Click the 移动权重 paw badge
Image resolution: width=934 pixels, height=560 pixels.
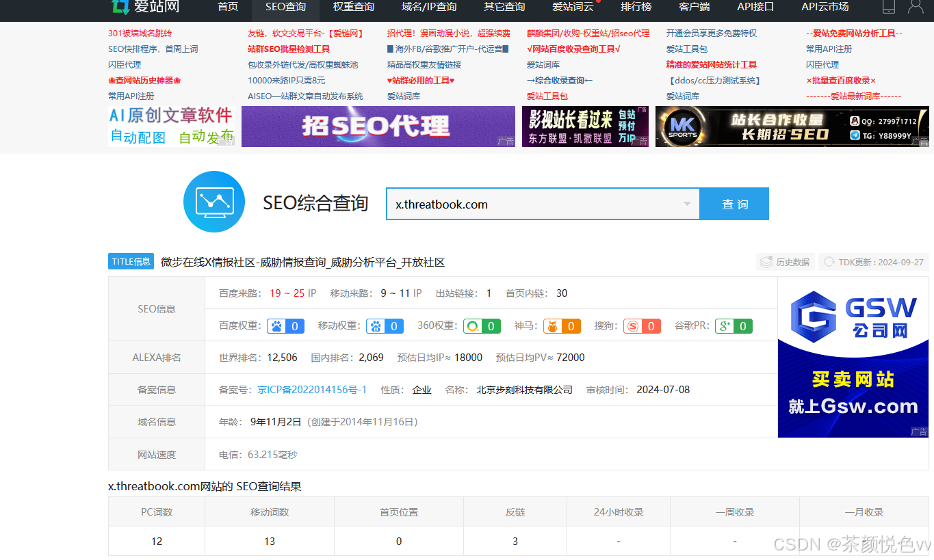point(385,326)
